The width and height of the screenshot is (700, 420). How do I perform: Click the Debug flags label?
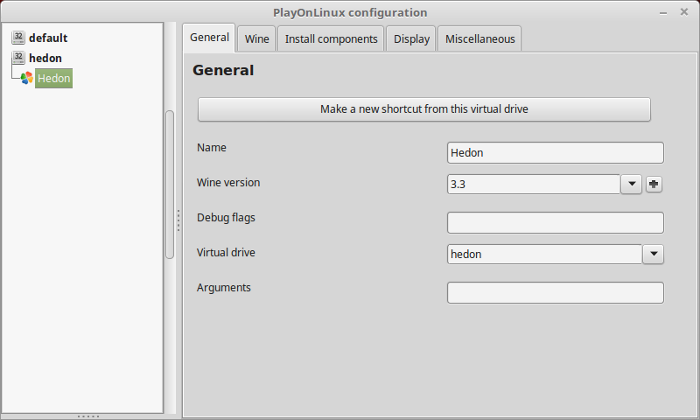click(226, 218)
